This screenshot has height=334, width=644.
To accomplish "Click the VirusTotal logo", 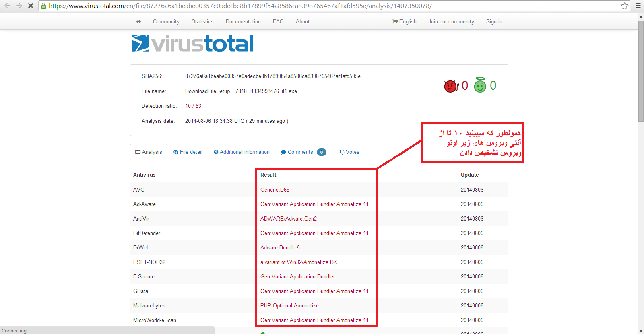I will (192, 43).
